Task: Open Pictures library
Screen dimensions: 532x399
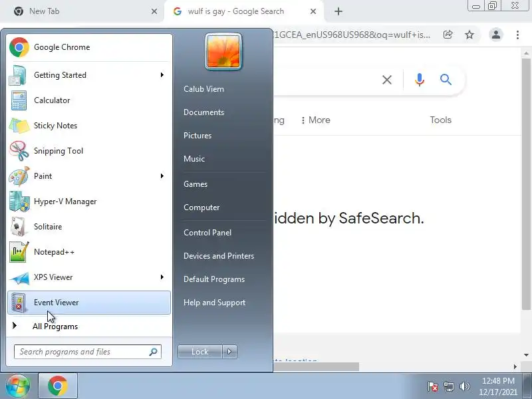Action: (x=198, y=136)
